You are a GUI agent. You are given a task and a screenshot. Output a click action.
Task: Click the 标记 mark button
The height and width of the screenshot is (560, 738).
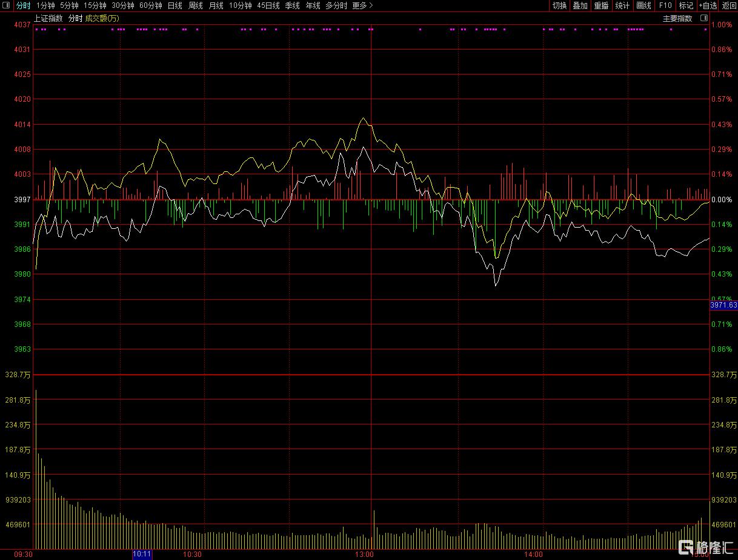(x=686, y=5)
